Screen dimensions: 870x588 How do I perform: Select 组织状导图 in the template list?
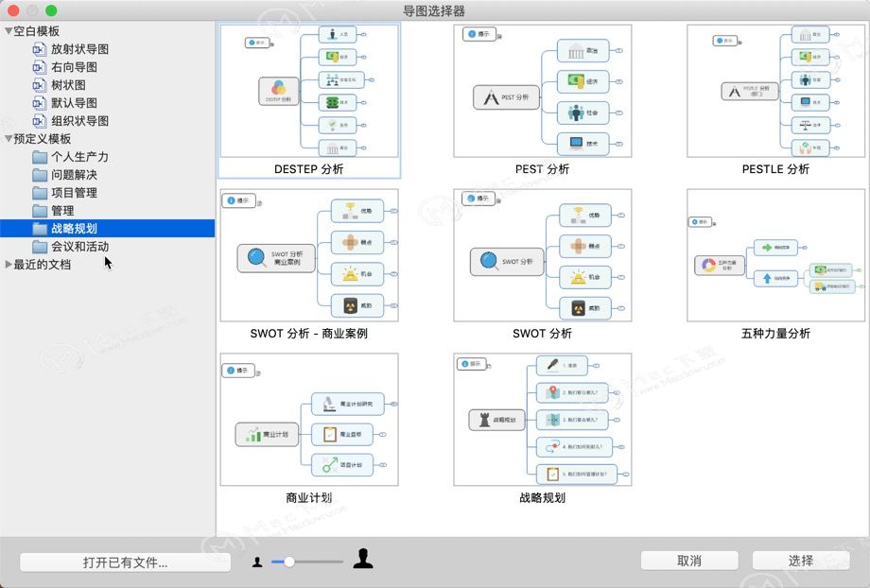79,121
